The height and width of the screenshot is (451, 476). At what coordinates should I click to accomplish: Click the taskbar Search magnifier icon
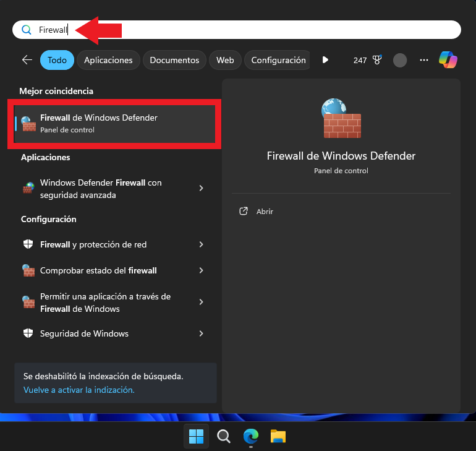pyautogui.click(x=224, y=436)
